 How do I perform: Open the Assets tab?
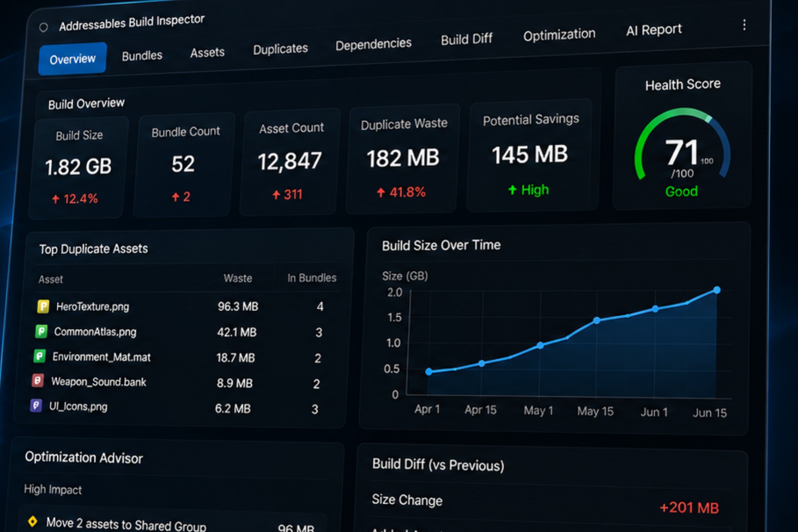pyautogui.click(x=207, y=52)
